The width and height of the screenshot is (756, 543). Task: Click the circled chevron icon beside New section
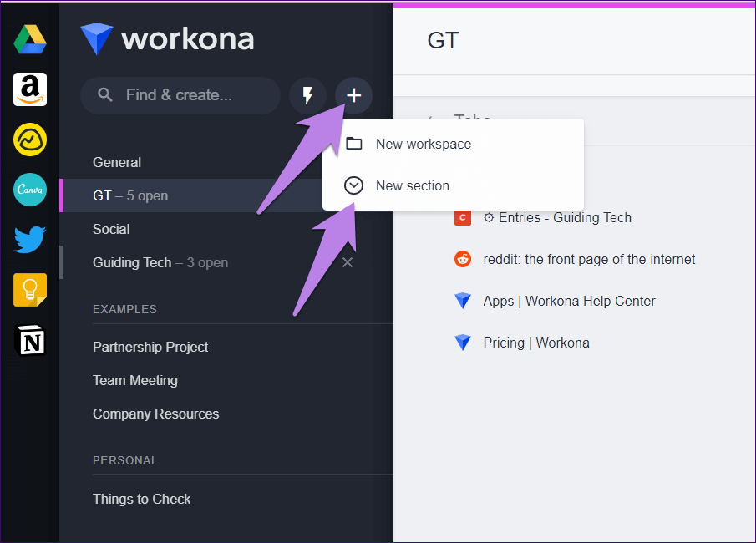tap(353, 185)
